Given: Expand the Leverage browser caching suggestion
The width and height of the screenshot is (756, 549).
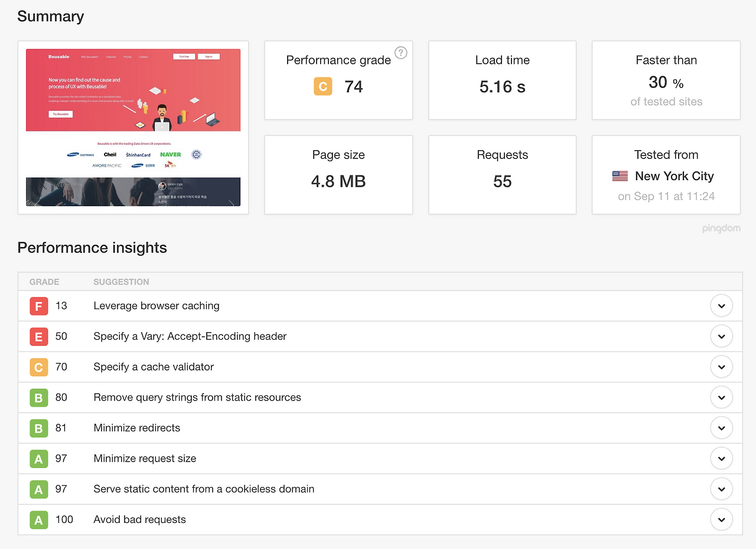Looking at the screenshot, I should (x=721, y=306).
